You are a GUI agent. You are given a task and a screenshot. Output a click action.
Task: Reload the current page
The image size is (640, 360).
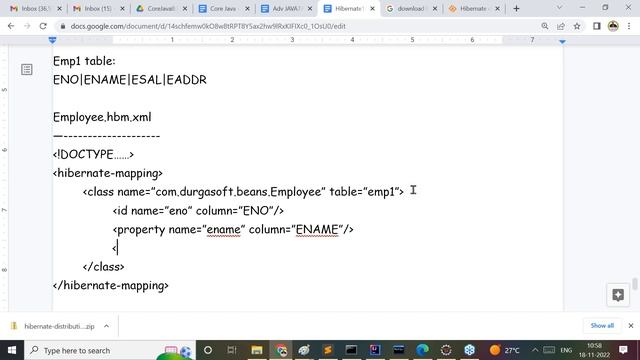point(43,26)
